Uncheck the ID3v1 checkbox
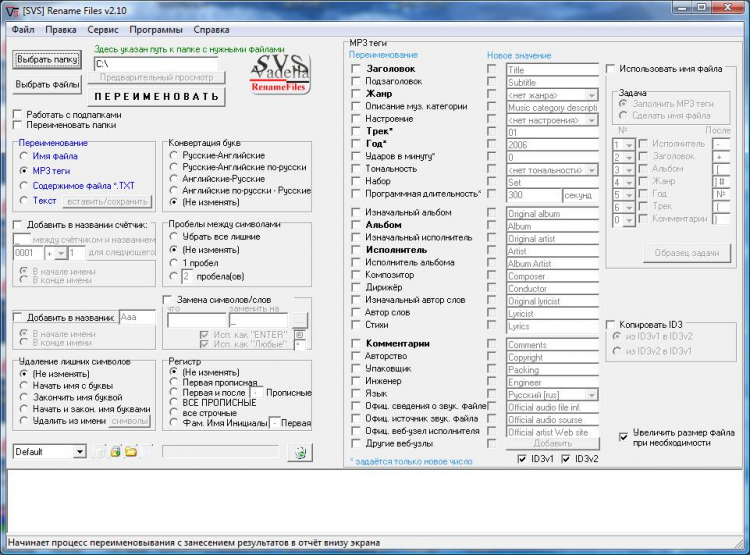 click(x=522, y=459)
